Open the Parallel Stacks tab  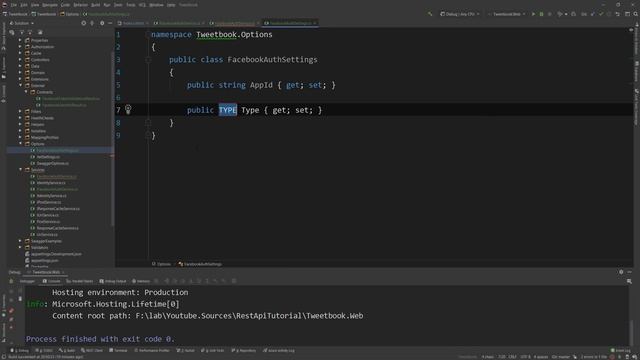[80, 281]
